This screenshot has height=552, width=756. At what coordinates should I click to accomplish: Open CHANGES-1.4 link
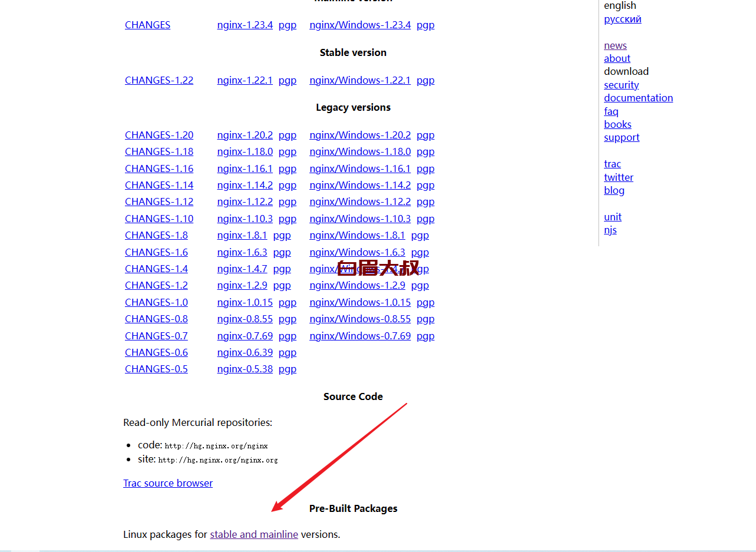156,269
